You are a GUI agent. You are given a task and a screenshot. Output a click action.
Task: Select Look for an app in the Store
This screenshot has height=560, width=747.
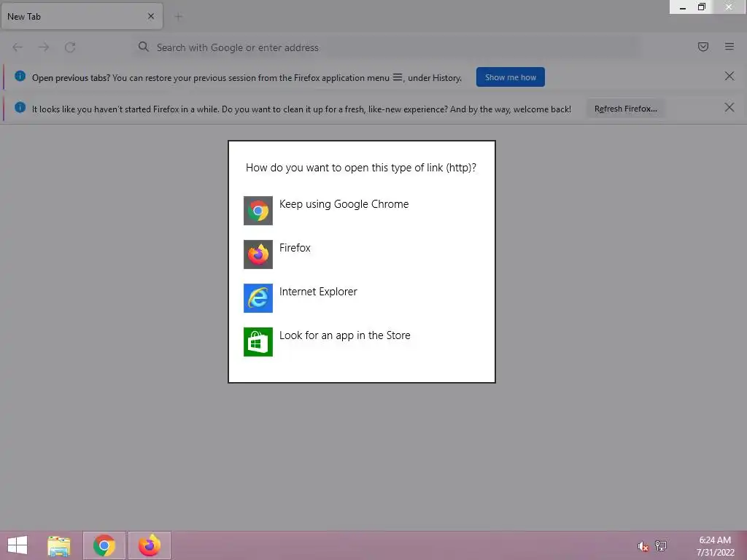[362, 342]
